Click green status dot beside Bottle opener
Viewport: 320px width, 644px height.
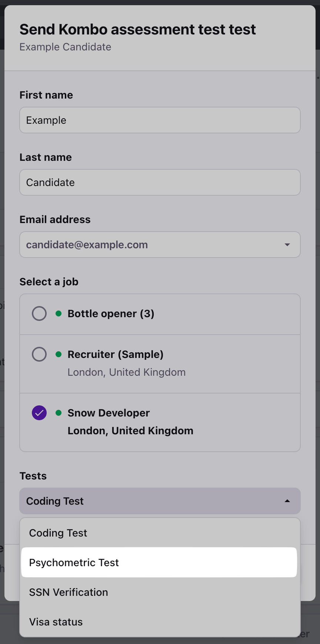pyautogui.click(x=59, y=313)
